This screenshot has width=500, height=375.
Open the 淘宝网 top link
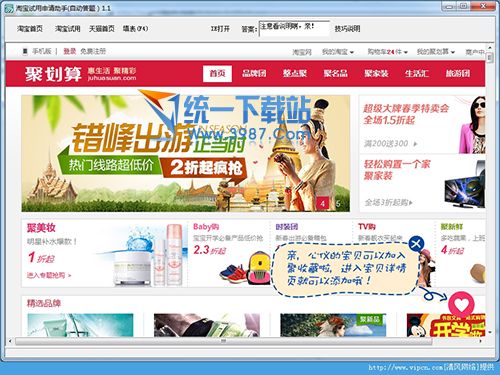pyautogui.click(x=302, y=52)
